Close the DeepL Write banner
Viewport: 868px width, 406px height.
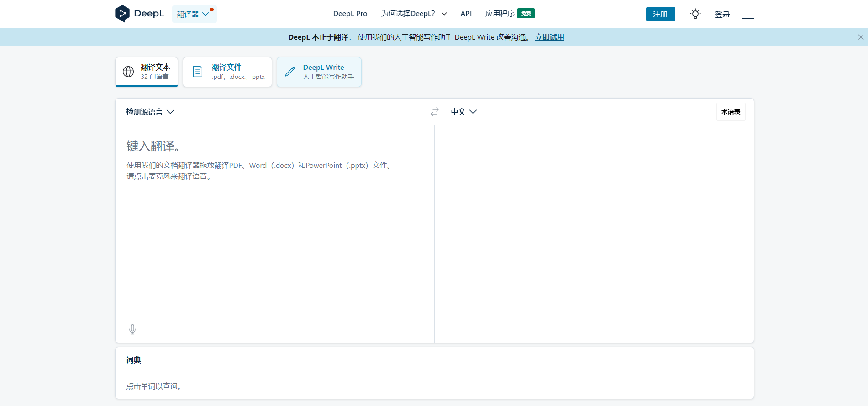pyautogui.click(x=861, y=37)
